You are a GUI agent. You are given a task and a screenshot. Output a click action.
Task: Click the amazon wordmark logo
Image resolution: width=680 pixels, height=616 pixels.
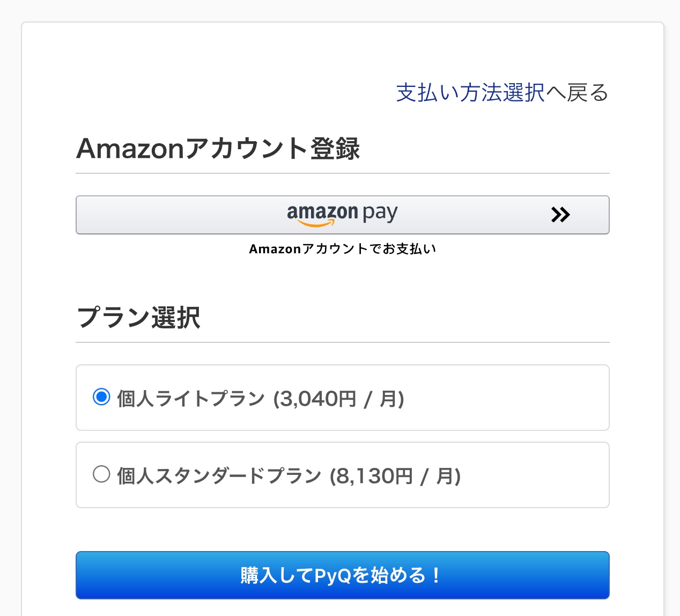tap(322, 212)
